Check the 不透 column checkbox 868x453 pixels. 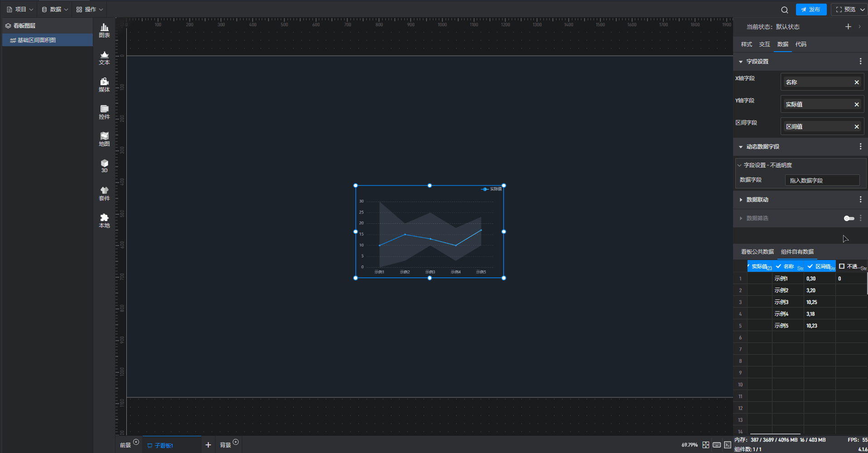[842, 266]
